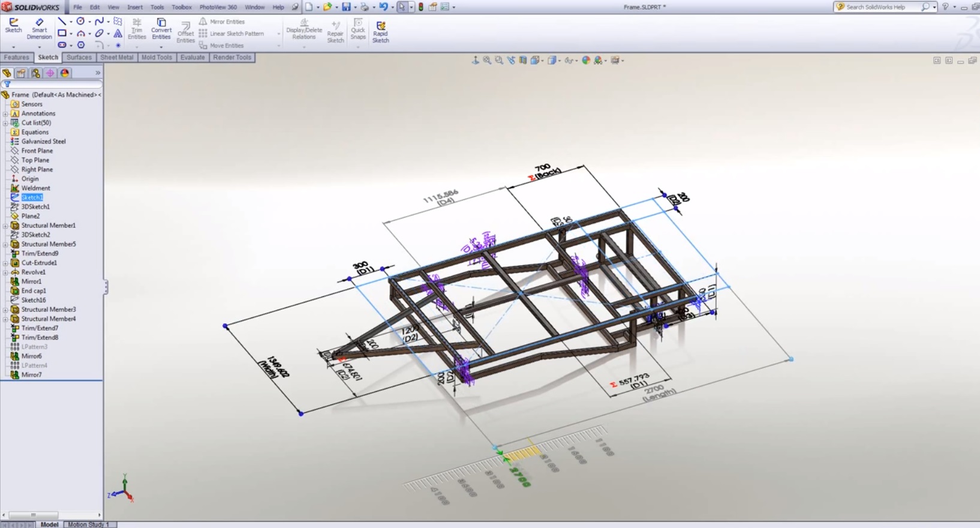Open the PropertyManager tab icon

(x=21, y=73)
